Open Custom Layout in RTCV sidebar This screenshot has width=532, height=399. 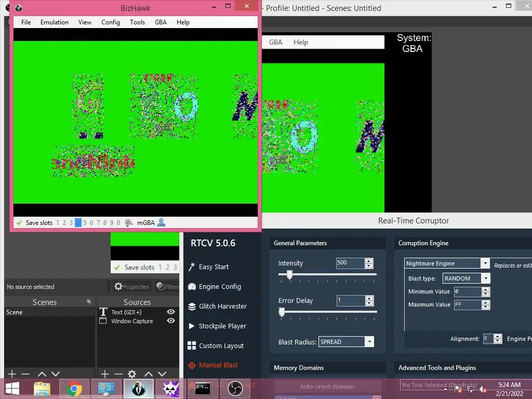216,345
